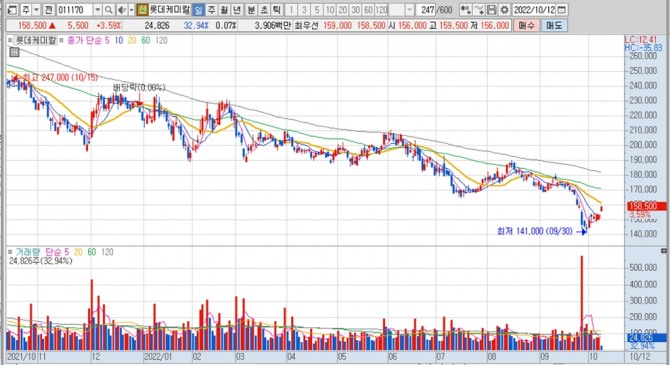This screenshot has width=670, height=365.
Task: Click the 247 bar count input field
Action: click(x=425, y=10)
